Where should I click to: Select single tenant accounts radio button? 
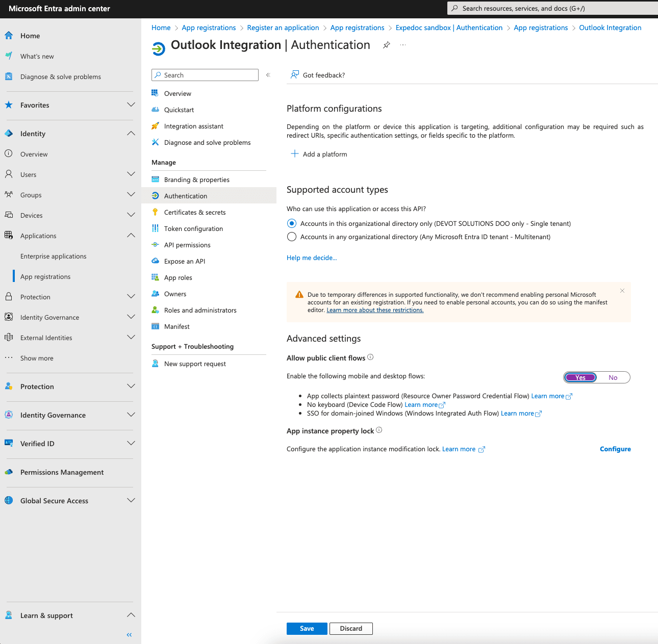tap(292, 223)
